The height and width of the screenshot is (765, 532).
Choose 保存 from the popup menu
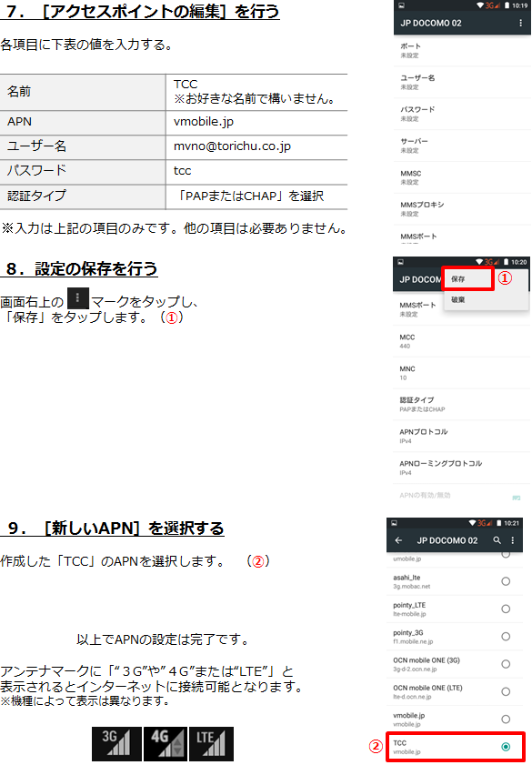pos(467,279)
